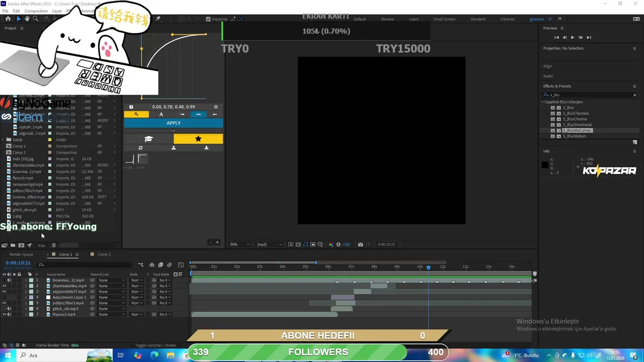This screenshot has width=644, height=362.
Task: Select the Selection tool arrow
Action: (x=18, y=19)
